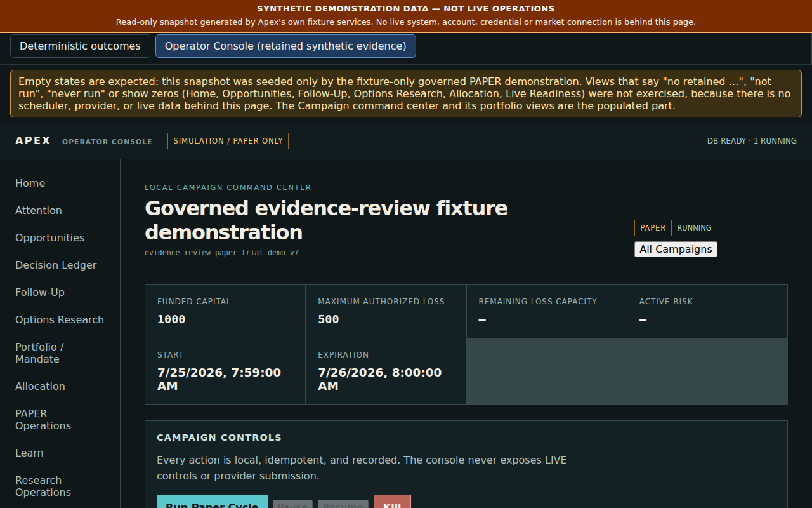Click the PAPER badge beside RUNNING
The width and height of the screenshot is (812, 508).
[653, 228]
